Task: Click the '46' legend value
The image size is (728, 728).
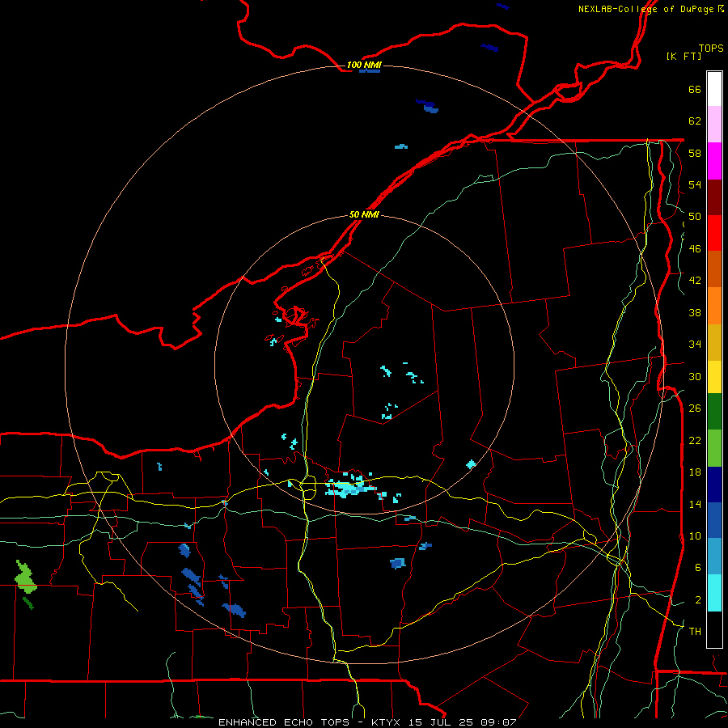Action: (x=695, y=249)
